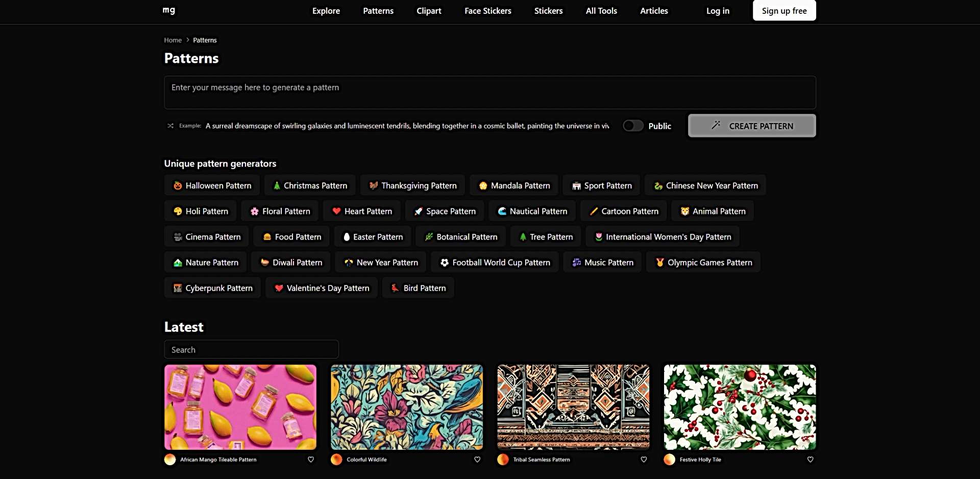Open the Face Stickers page
This screenshot has height=479, width=980.
pos(487,11)
